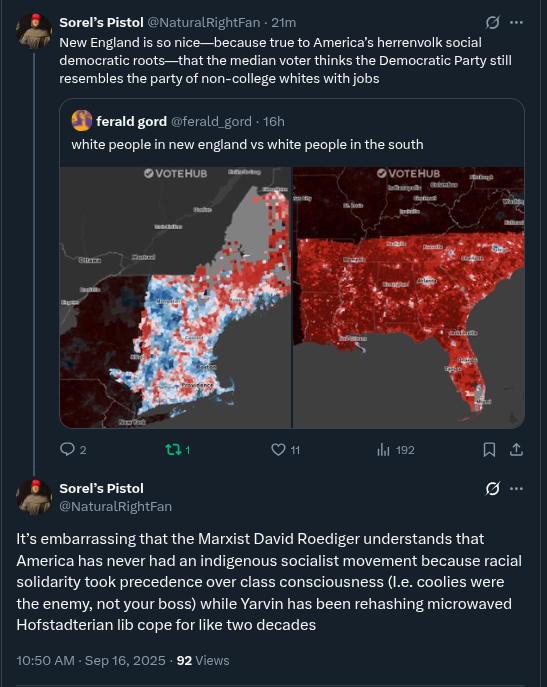Open the 10:50 AM Sep 16, 2025 timestamp
The width and height of the screenshot is (547, 687).
pyautogui.click(x=91, y=660)
